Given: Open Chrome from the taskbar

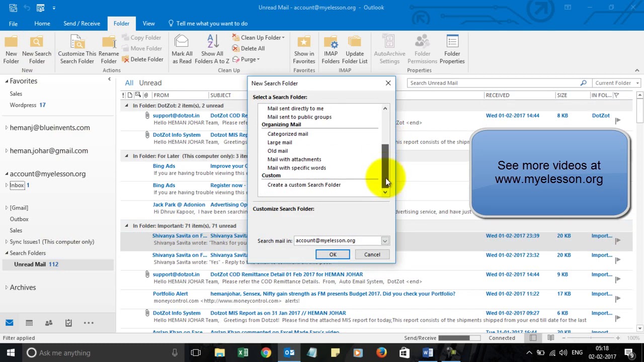Looking at the screenshot, I should tap(266, 353).
